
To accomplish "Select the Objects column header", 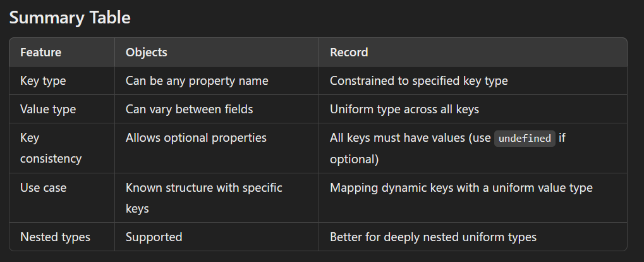I will pos(146,53).
